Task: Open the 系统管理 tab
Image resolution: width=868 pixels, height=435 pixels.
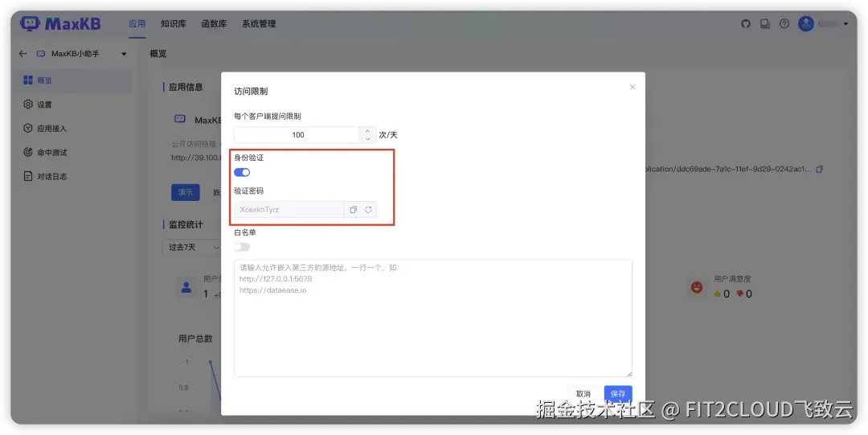Action: 259,24
